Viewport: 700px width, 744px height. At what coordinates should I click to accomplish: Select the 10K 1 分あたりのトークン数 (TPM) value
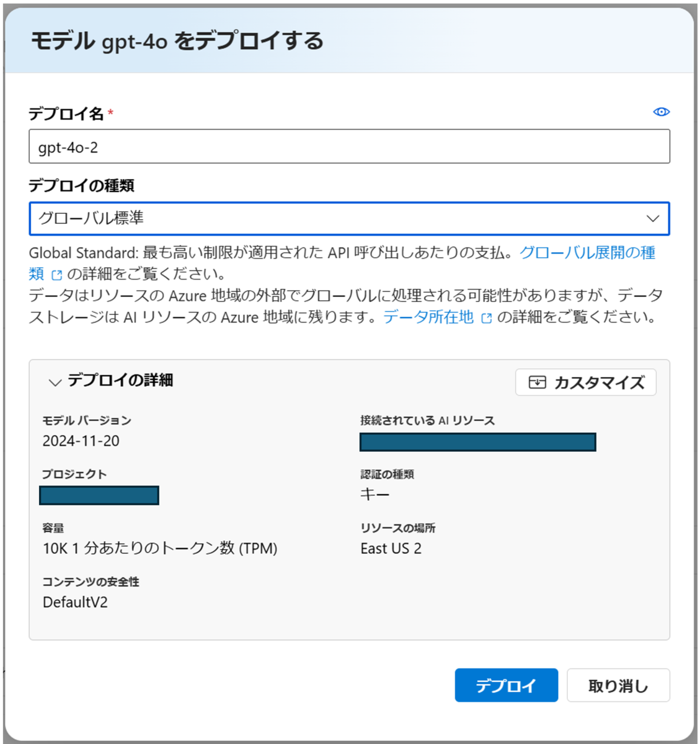pos(160,548)
